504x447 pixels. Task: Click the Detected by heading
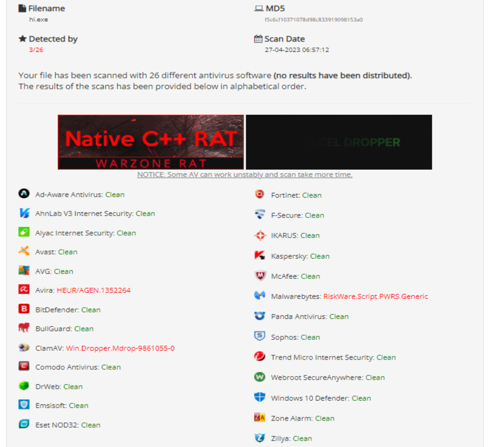pos(53,39)
